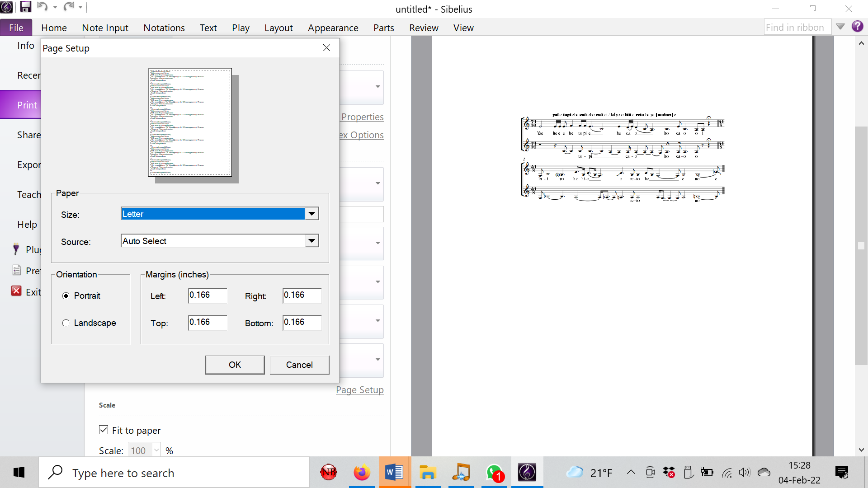
Task: Click the Top margin field
Action: click(208, 322)
